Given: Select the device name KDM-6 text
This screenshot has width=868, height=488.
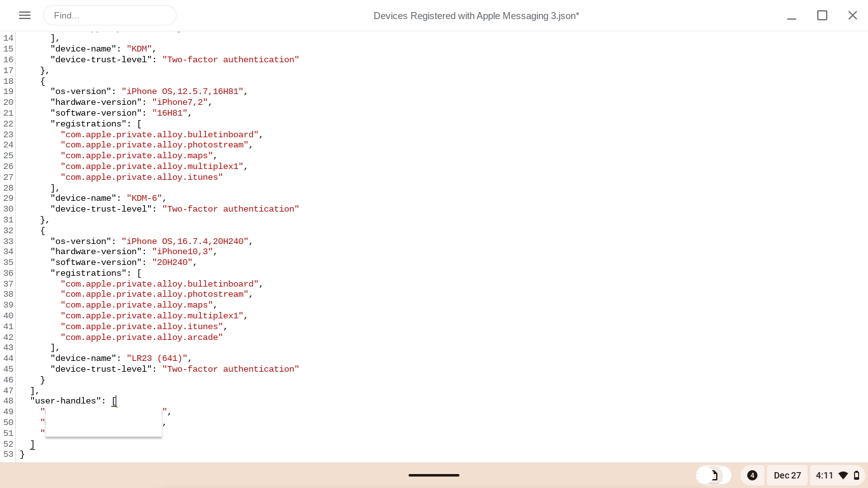Looking at the screenshot, I should 144,198.
